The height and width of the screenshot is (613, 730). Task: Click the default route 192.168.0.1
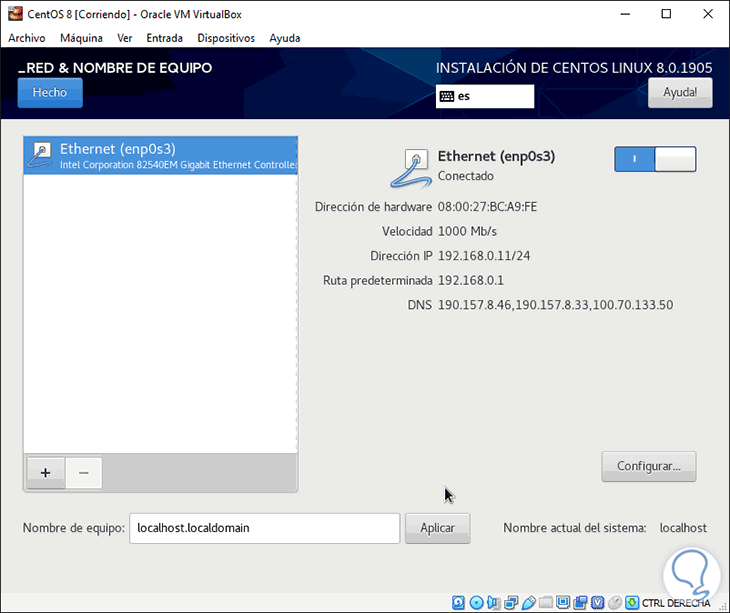[471, 281]
